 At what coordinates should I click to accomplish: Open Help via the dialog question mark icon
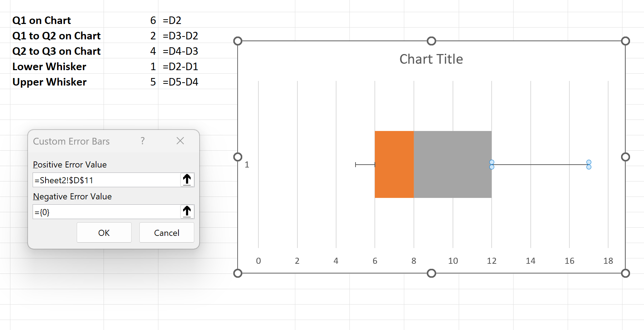(143, 141)
